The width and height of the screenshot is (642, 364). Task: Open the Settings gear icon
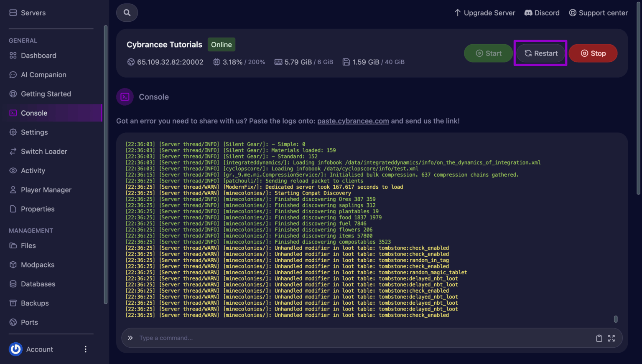(x=13, y=132)
